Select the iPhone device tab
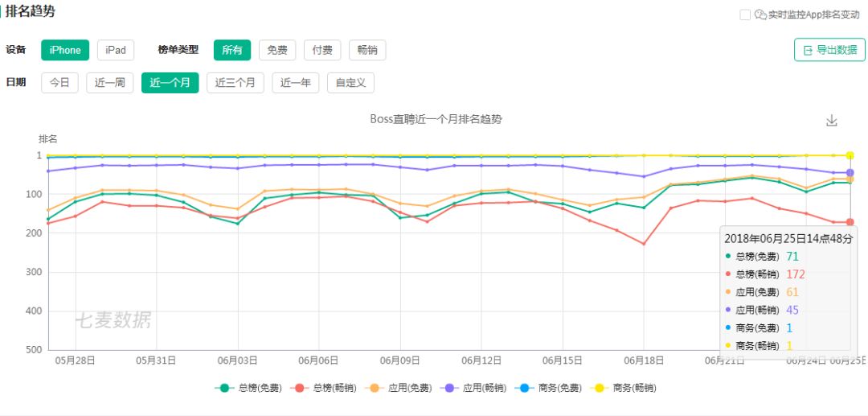The width and height of the screenshot is (868, 416). click(x=65, y=50)
